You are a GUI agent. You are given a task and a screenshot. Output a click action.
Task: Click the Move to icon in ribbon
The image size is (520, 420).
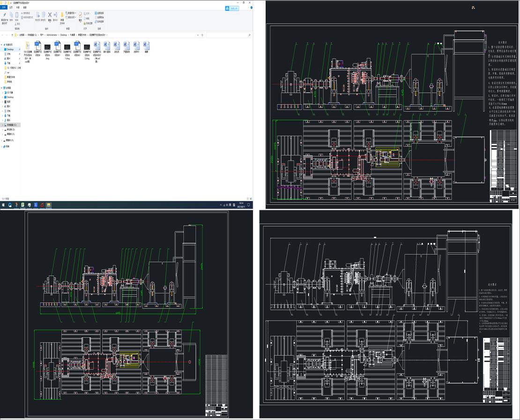[38, 15]
